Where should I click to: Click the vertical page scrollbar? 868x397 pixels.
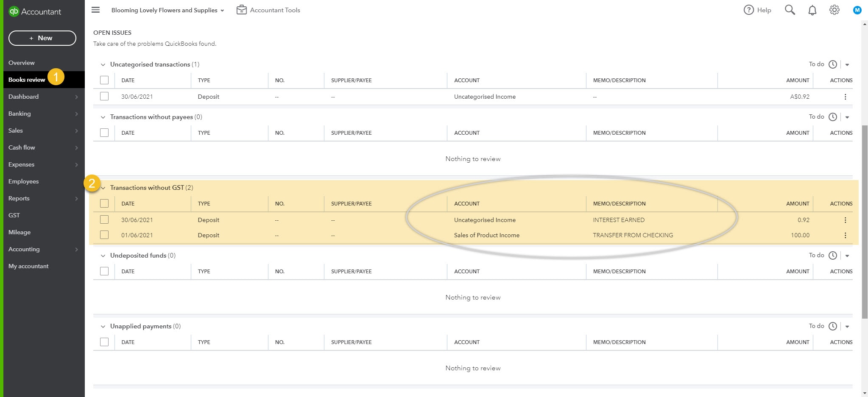[x=865, y=220]
